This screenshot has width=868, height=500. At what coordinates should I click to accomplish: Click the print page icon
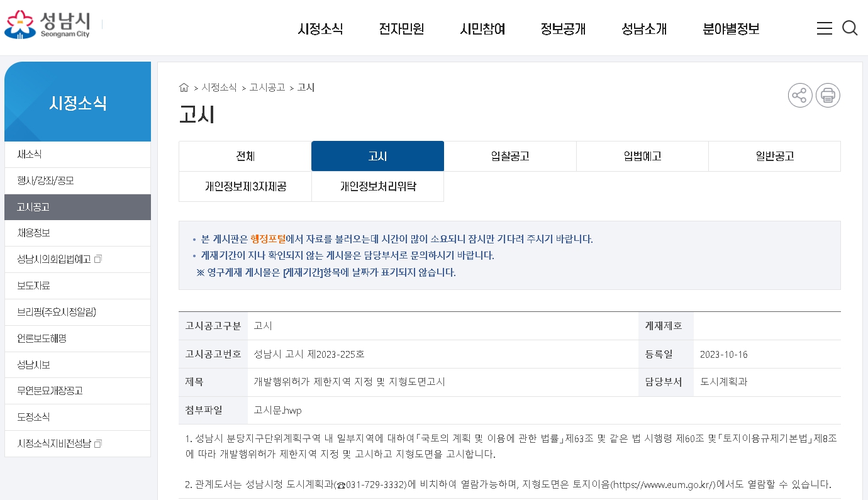click(x=828, y=96)
